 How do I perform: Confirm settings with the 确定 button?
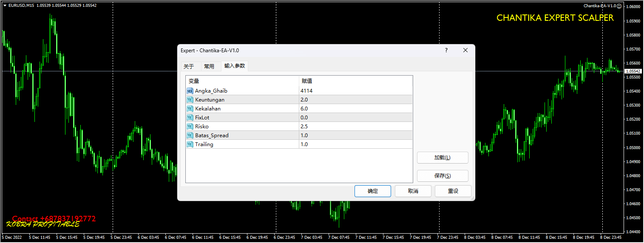[x=373, y=191]
